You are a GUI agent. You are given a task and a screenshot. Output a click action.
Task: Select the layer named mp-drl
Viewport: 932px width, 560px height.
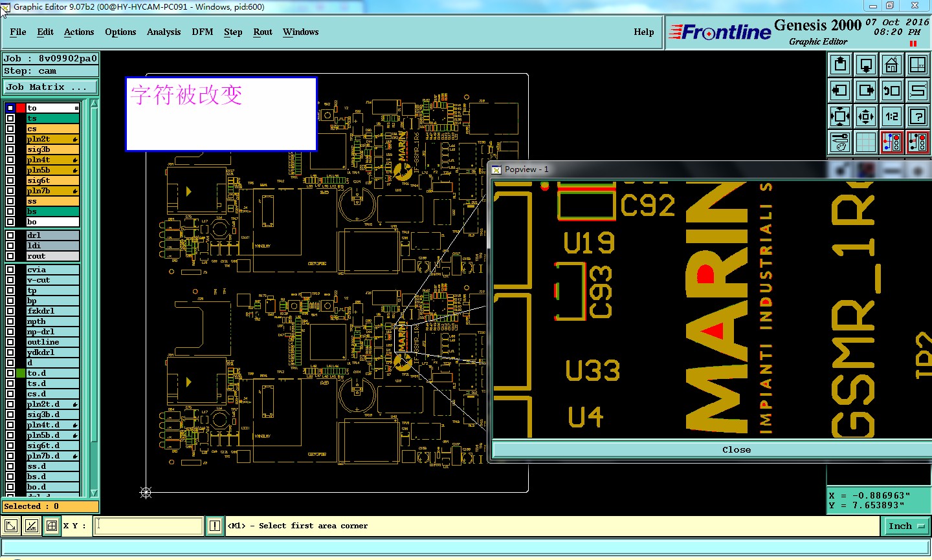click(52, 332)
